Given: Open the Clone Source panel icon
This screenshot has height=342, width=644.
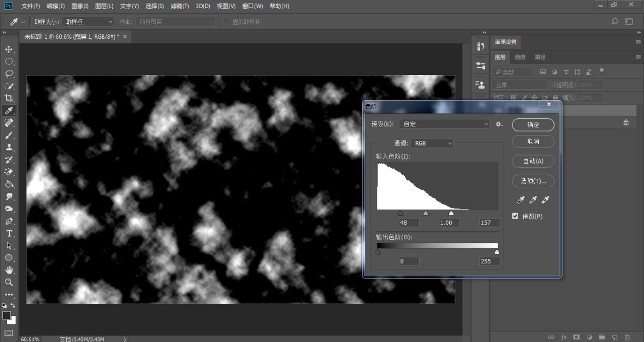Looking at the screenshot, I should 480,84.
